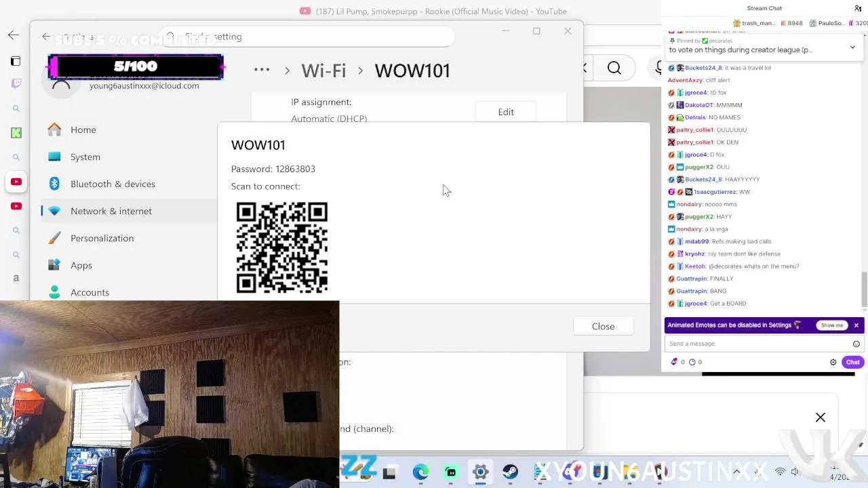Screen dimensions: 868x488
Task: Click username Detrais in chat
Action: coord(696,117)
